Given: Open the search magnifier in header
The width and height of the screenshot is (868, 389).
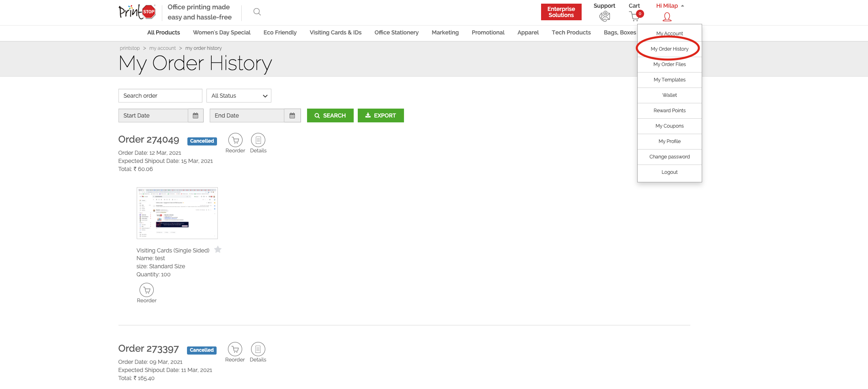Looking at the screenshot, I should click(257, 12).
